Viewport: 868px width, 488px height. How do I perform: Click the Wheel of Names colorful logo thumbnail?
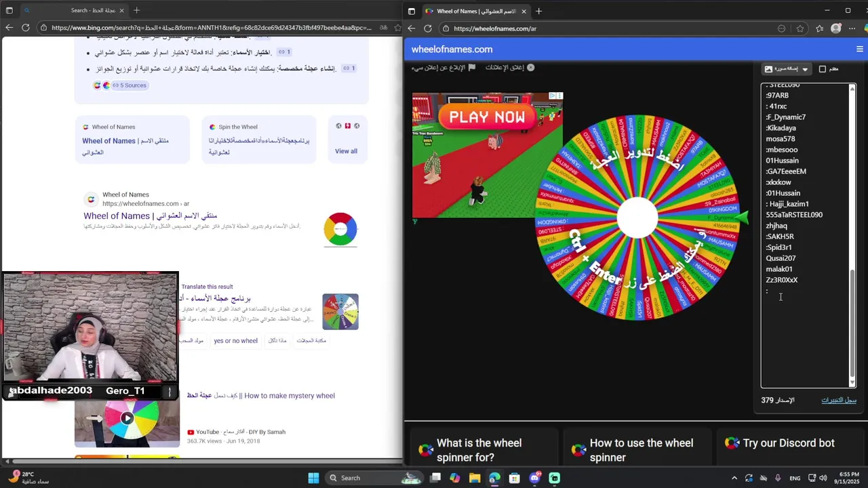pyautogui.click(x=340, y=229)
